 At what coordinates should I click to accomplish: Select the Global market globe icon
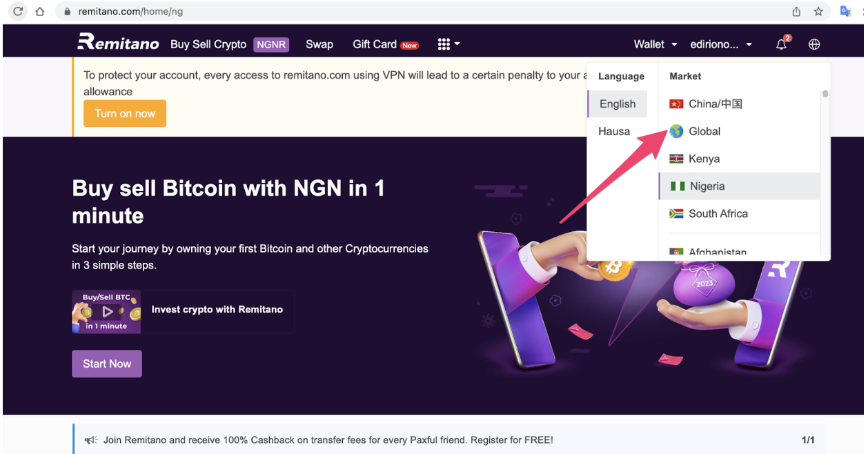tap(677, 131)
